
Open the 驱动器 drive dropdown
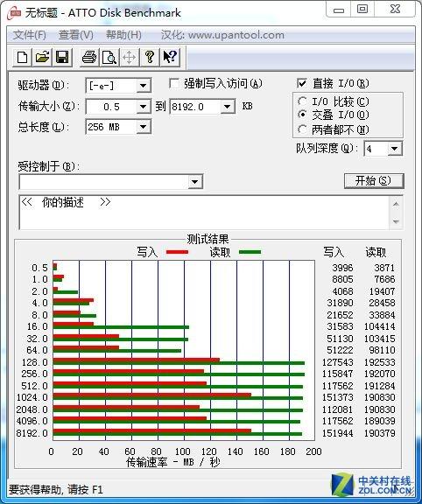coord(143,86)
